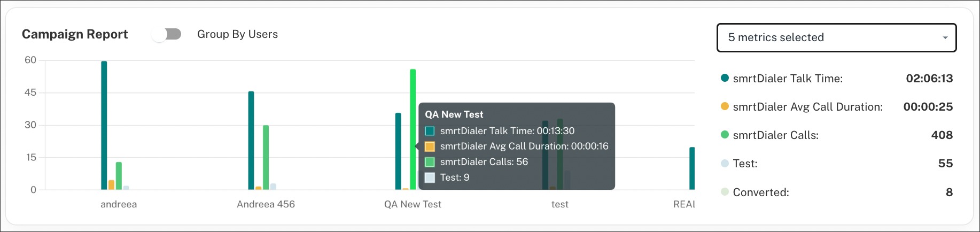
Task: Click the smrtDialer Calls legend label
Action: coord(775,135)
